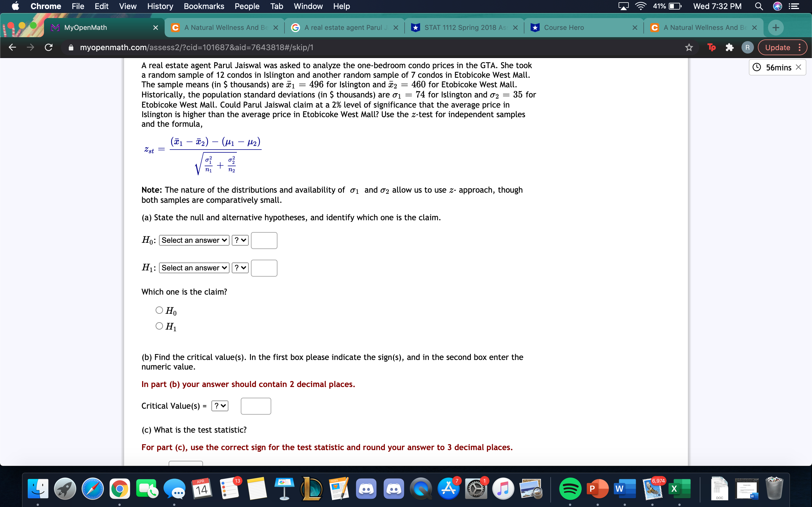Reload the current page

48,47
